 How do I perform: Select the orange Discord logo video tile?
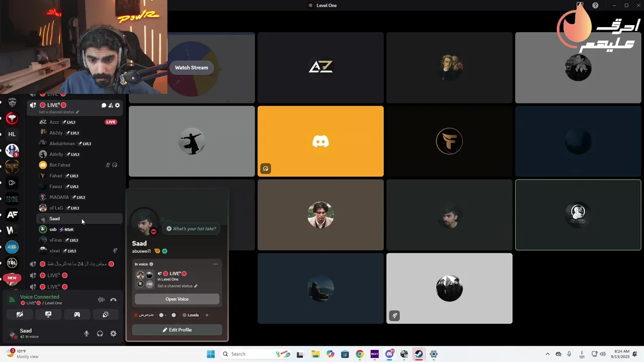(320, 141)
